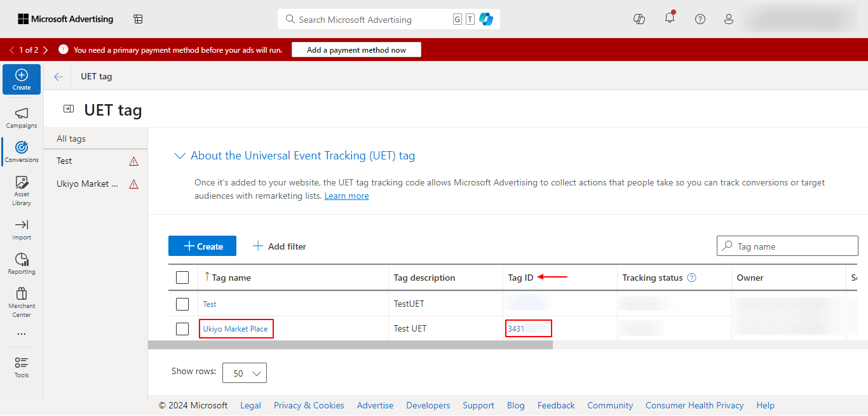This screenshot has width=868, height=416.
Task: Open Campaigns from the left sidebar
Action: click(x=22, y=117)
